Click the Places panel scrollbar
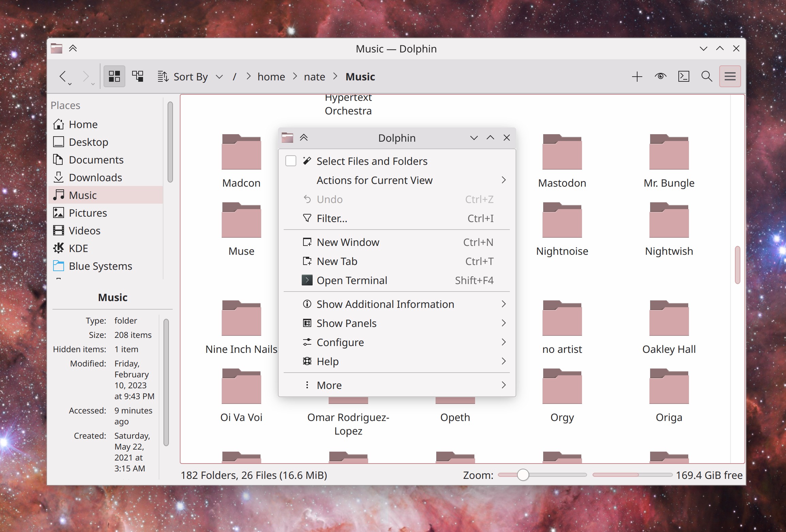The height and width of the screenshot is (532, 786). click(170, 142)
